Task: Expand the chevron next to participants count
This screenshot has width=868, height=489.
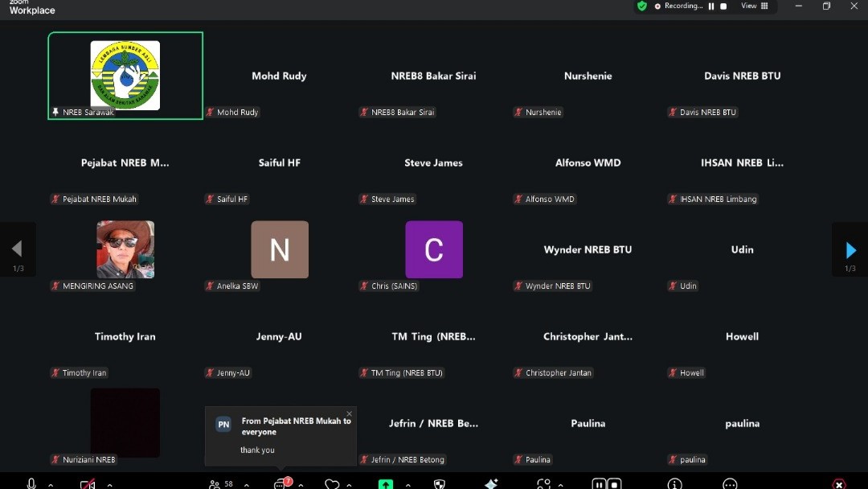Action: 246,484
